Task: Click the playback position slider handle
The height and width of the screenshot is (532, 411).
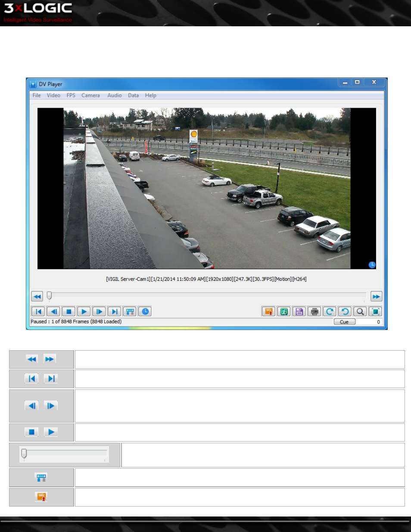Action: 50,296
